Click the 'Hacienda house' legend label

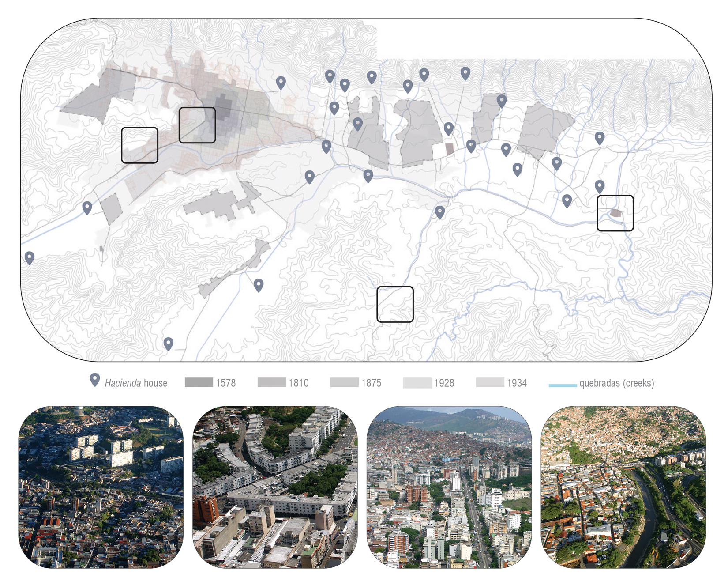click(136, 383)
